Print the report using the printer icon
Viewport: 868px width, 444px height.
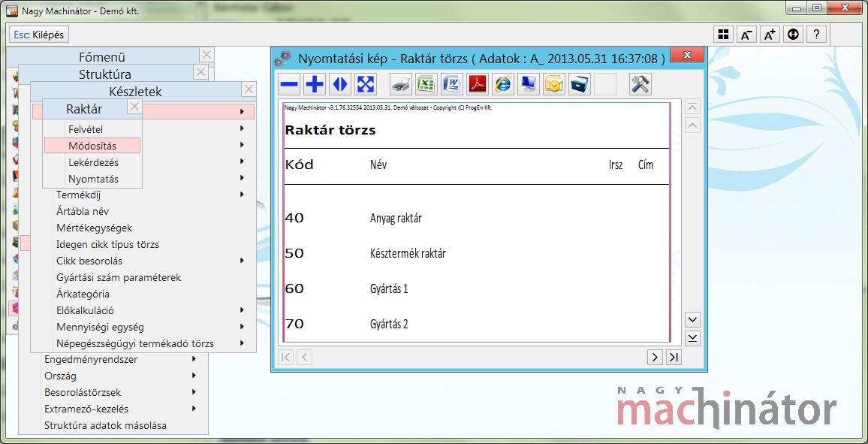(x=402, y=84)
